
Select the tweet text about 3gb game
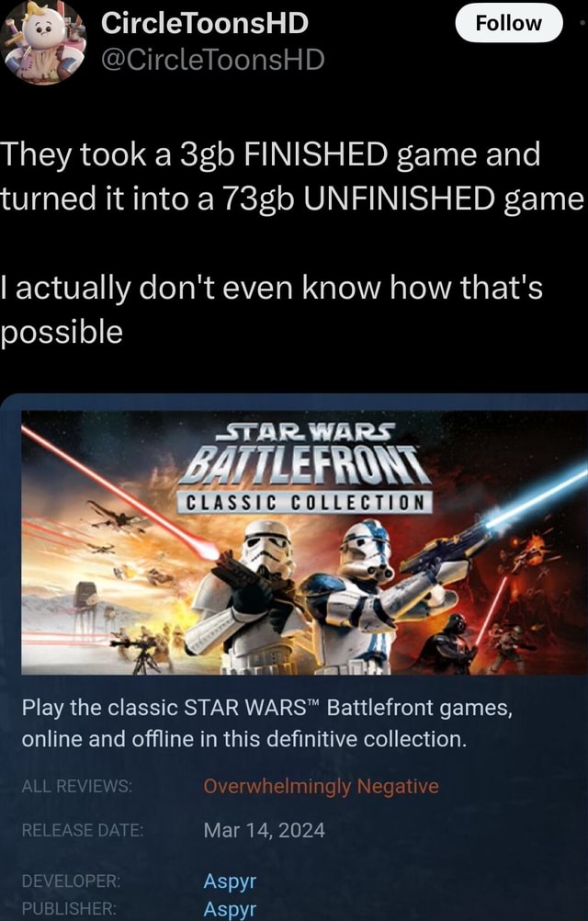point(292,243)
